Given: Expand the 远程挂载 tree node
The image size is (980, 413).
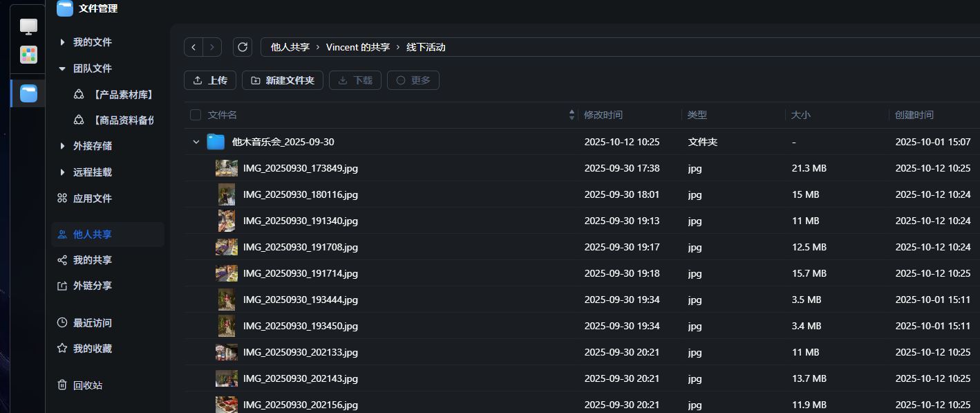Looking at the screenshot, I should (x=62, y=172).
